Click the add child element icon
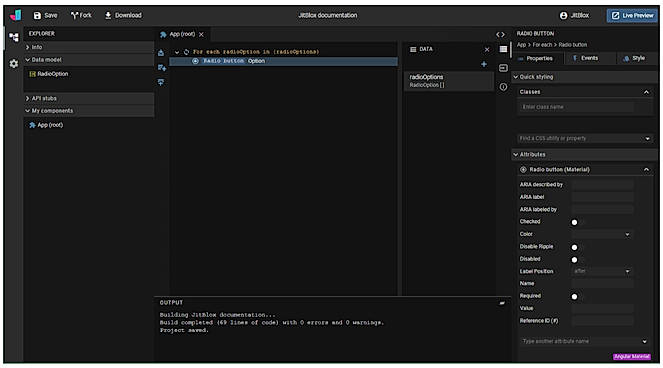This screenshot has height=368, width=663. (162, 68)
